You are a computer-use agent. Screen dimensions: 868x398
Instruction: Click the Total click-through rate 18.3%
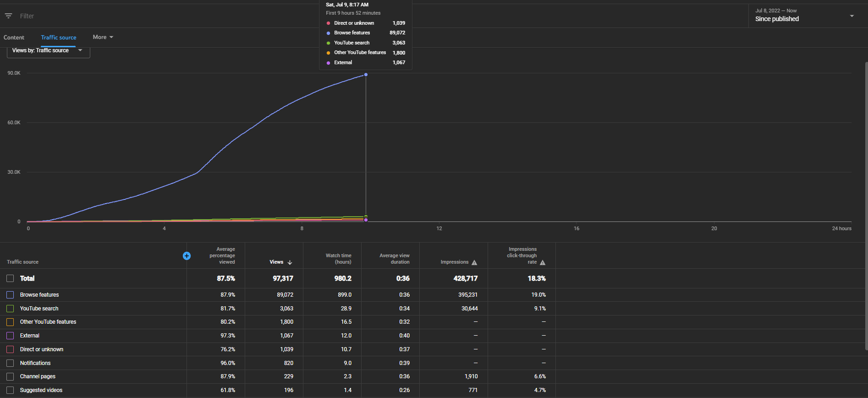[x=537, y=278]
